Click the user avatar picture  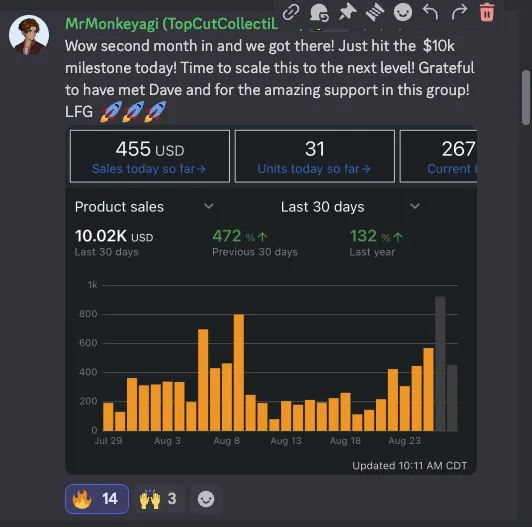(x=29, y=35)
